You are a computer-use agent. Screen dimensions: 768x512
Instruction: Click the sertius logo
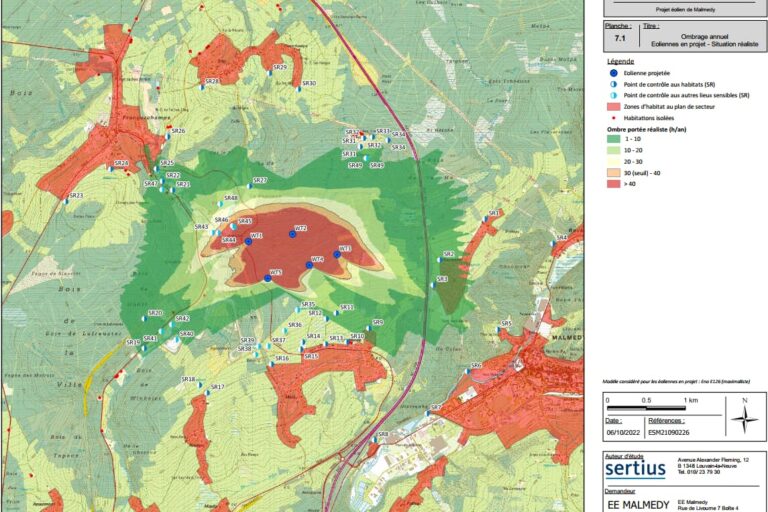coord(634,469)
